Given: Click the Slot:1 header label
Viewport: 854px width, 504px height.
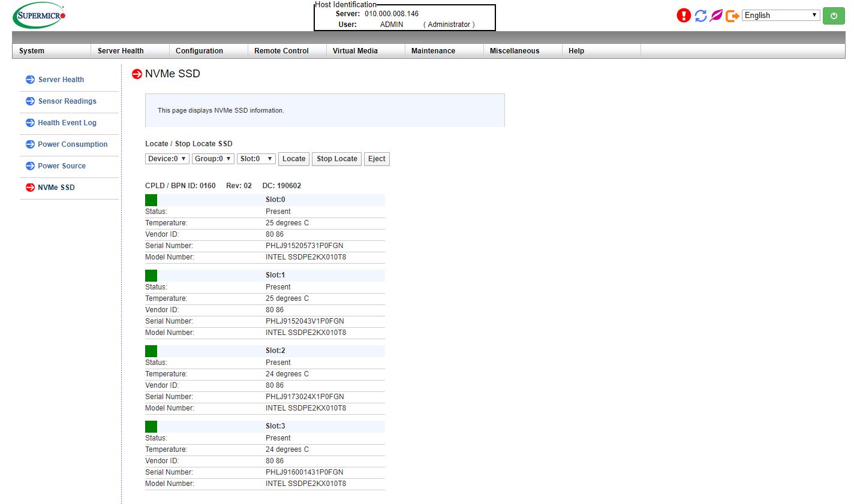Looking at the screenshot, I should (x=275, y=275).
